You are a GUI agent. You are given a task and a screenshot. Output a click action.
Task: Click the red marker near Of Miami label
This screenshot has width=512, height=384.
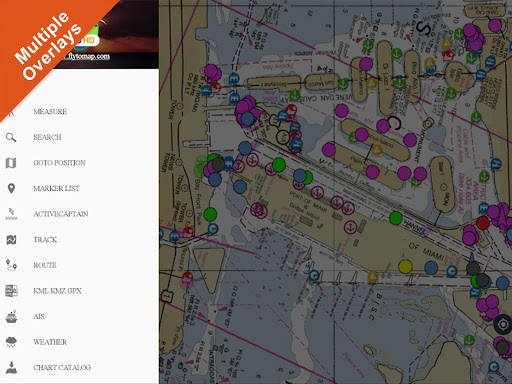click(x=483, y=223)
